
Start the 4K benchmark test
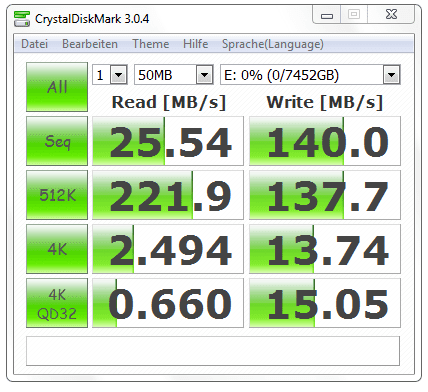tap(57, 249)
